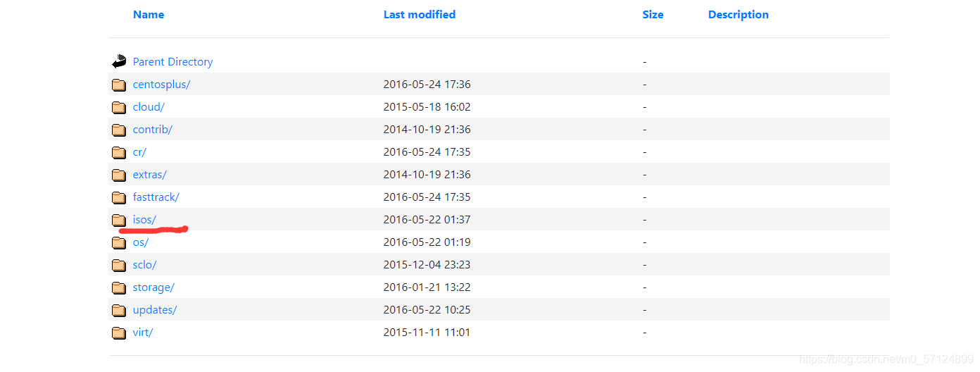Click the folder icon beside extras/
This screenshot has height=372, width=980.
(x=119, y=175)
